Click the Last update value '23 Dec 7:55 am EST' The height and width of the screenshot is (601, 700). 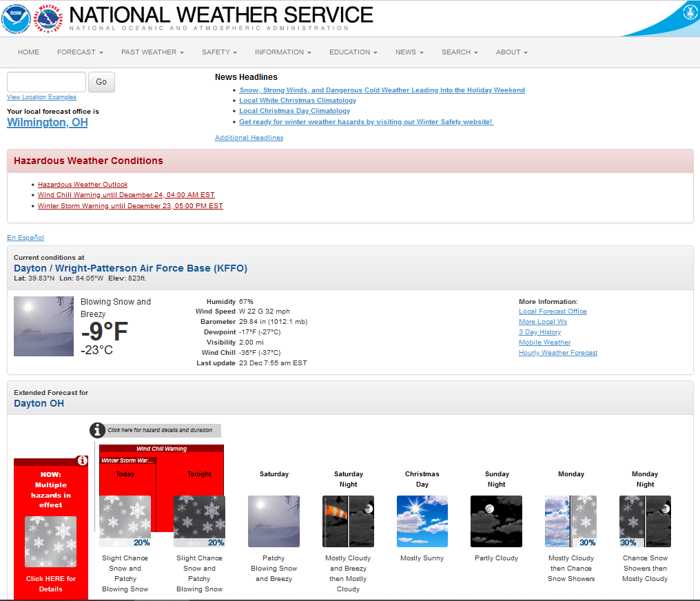pyautogui.click(x=273, y=363)
